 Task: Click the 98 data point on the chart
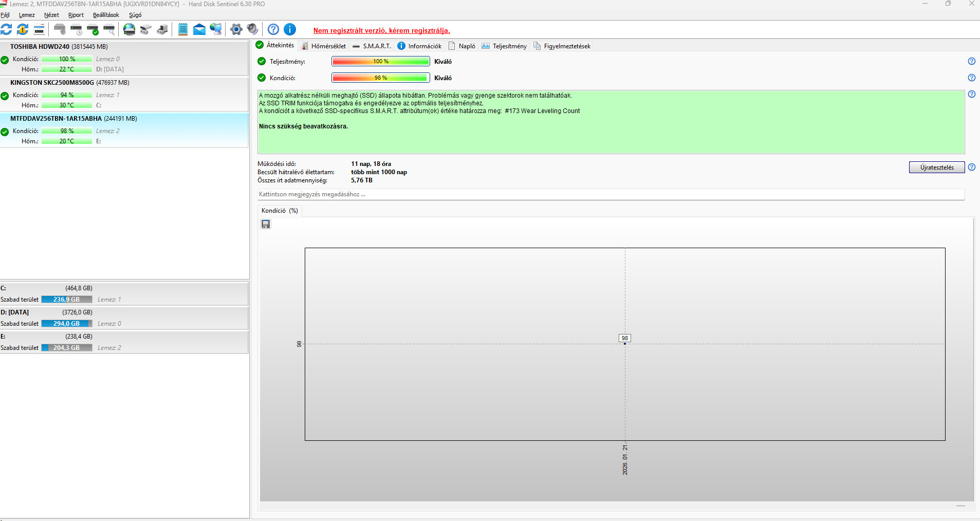tap(625, 343)
